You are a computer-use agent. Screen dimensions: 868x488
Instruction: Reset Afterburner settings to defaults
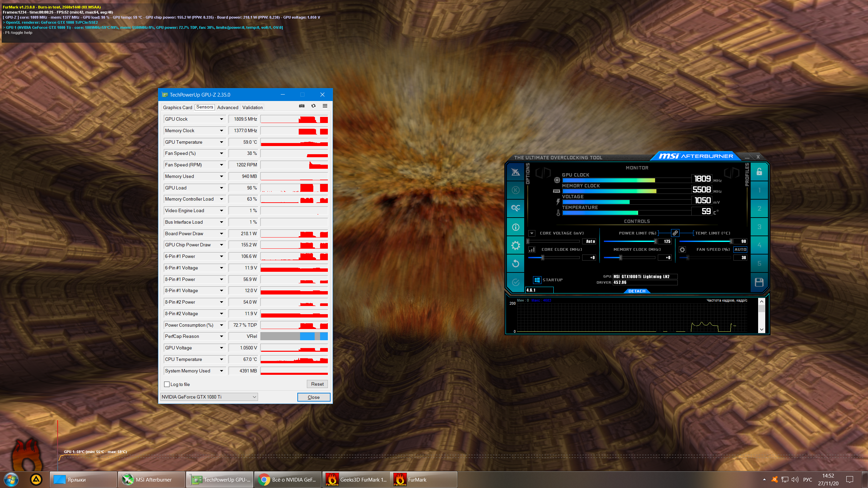click(x=515, y=263)
